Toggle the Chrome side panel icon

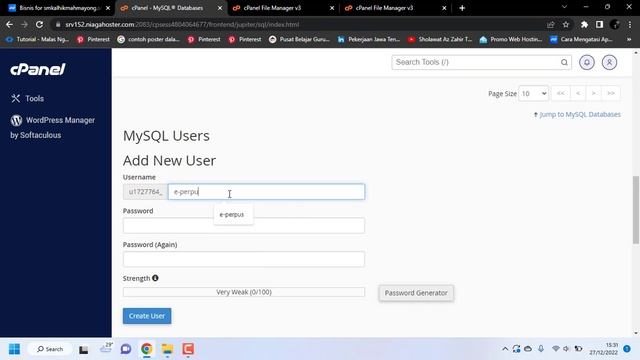[599, 24]
